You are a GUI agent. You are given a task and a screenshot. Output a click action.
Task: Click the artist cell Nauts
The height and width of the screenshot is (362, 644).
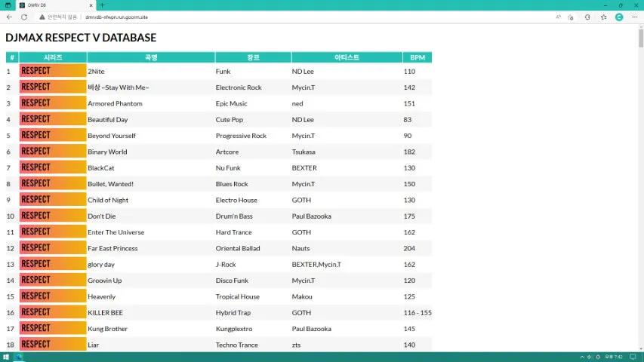pyautogui.click(x=300, y=248)
